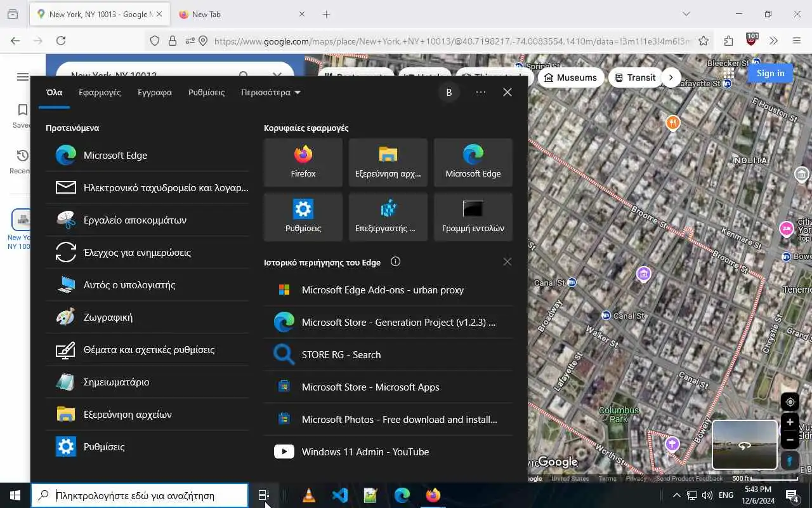Switch to Εφαρμογές search tab

pyautogui.click(x=100, y=92)
